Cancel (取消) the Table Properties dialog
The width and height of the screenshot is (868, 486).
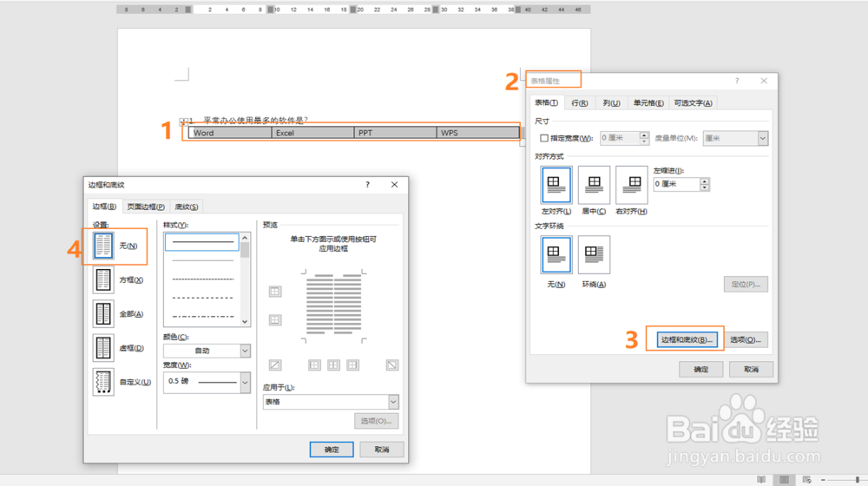click(751, 369)
